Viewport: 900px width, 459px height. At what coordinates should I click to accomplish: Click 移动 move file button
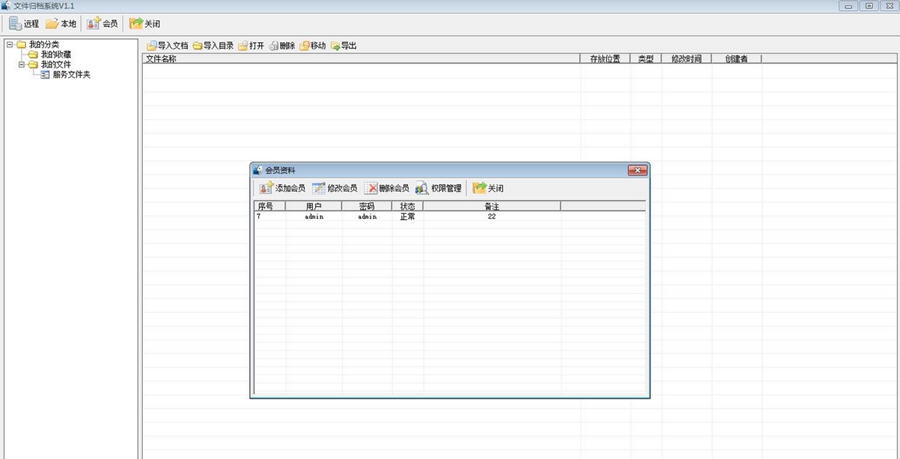[313, 45]
